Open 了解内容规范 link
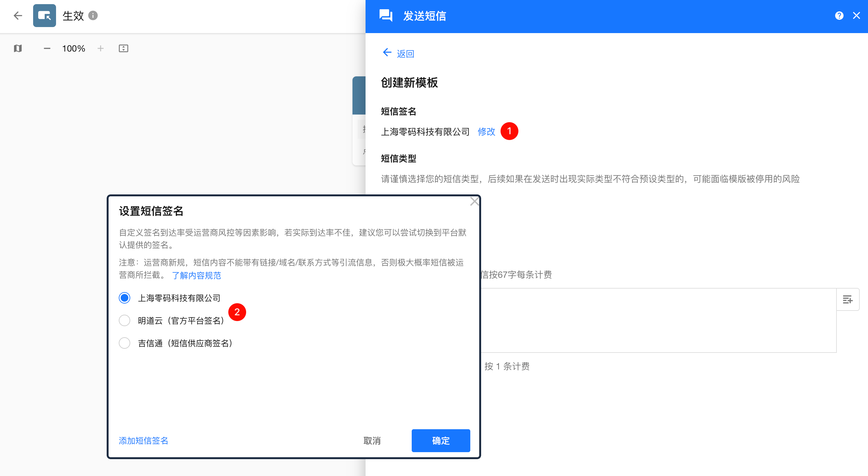This screenshot has height=476, width=868. (196, 275)
